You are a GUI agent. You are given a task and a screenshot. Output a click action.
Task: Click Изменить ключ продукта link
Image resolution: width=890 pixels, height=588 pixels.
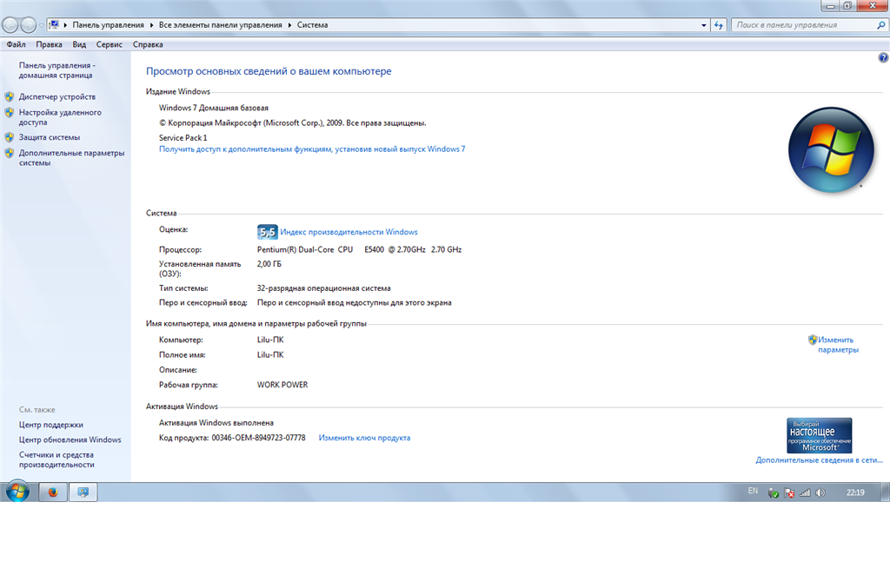(x=364, y=438)
